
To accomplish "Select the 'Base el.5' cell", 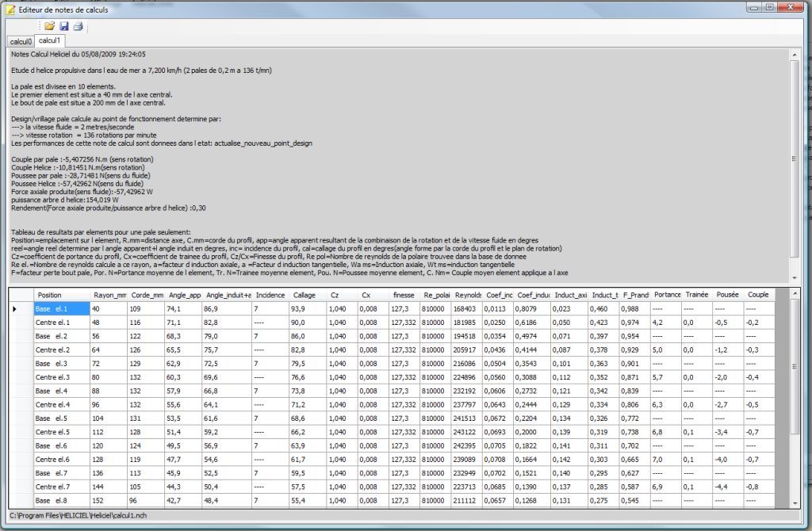I will point(62,418).
